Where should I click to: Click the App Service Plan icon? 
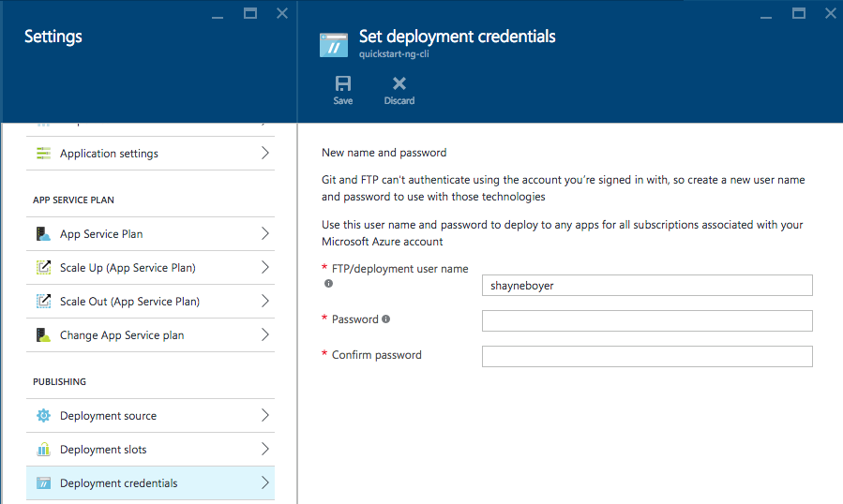[x=43, y=233]
